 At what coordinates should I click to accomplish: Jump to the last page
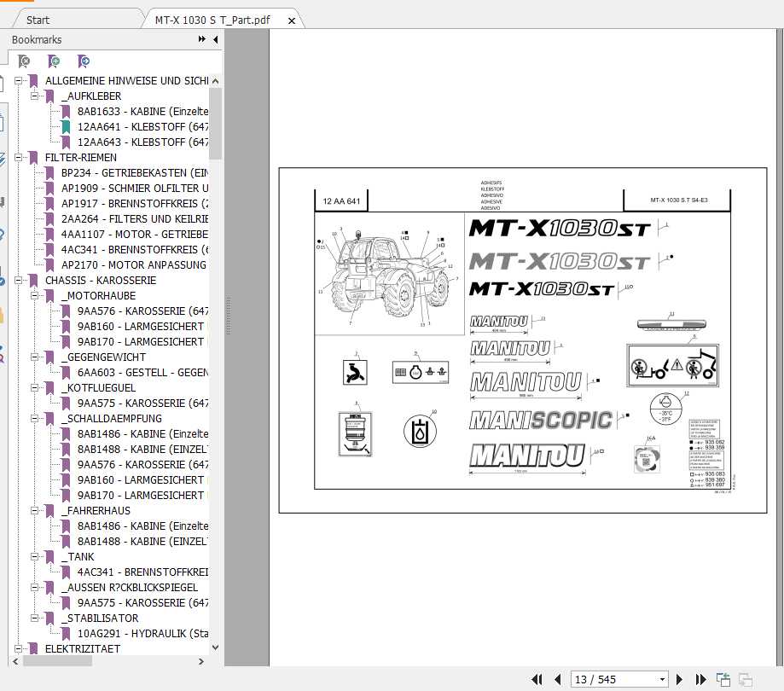pyautogui.click(x=700, y=680)
